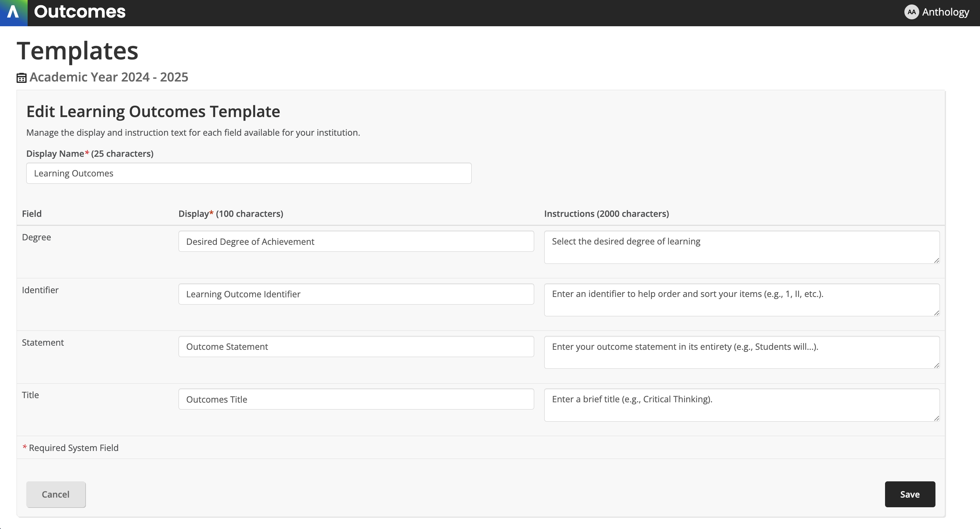
Task: Click the Statement instructions text area
Action: pos(741,352)
